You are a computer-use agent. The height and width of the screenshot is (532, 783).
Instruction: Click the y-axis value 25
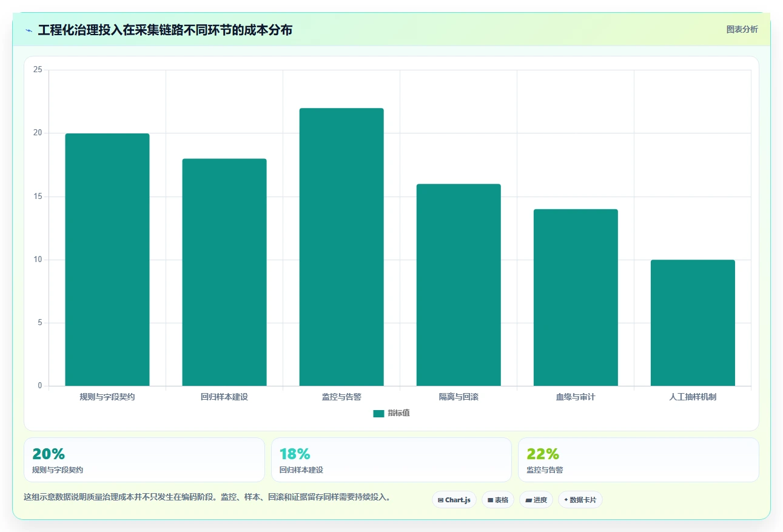pyautogui.click(x=38, y=70)
